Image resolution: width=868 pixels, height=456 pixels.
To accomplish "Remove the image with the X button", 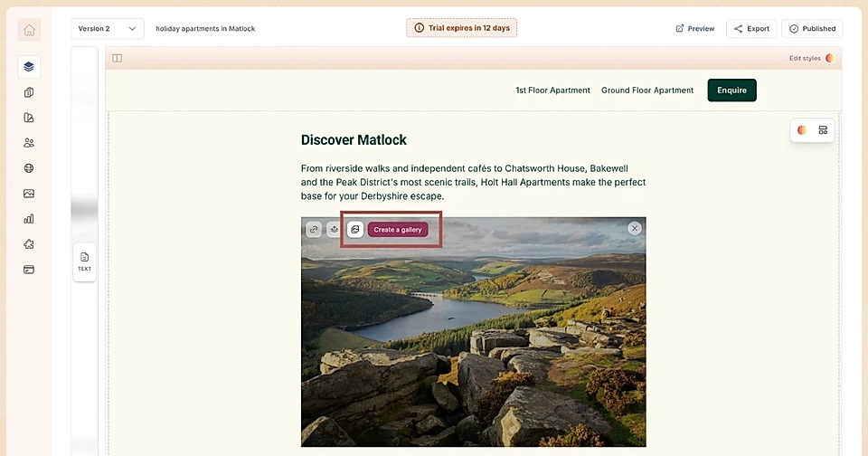I will click(635, 228).
